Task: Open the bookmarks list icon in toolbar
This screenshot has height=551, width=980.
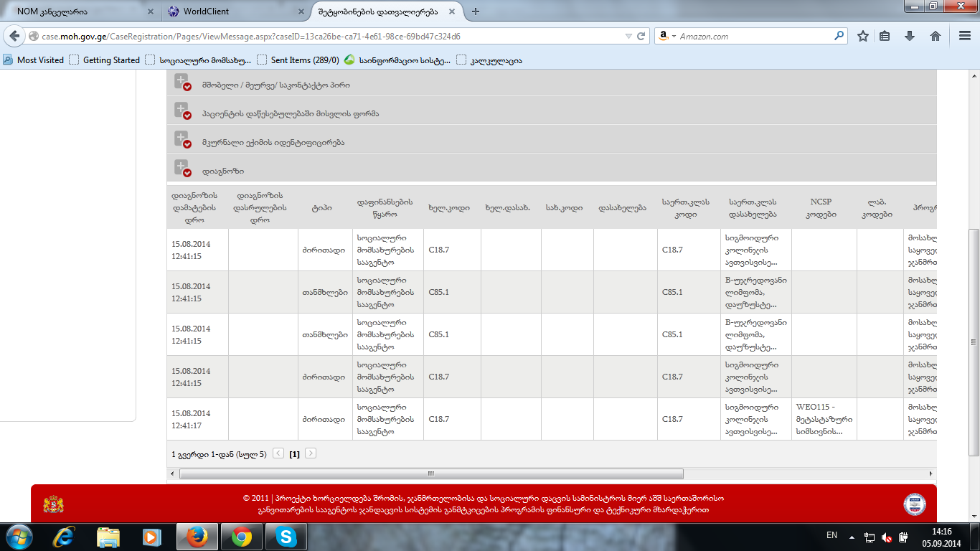Action: click(885, 37)
